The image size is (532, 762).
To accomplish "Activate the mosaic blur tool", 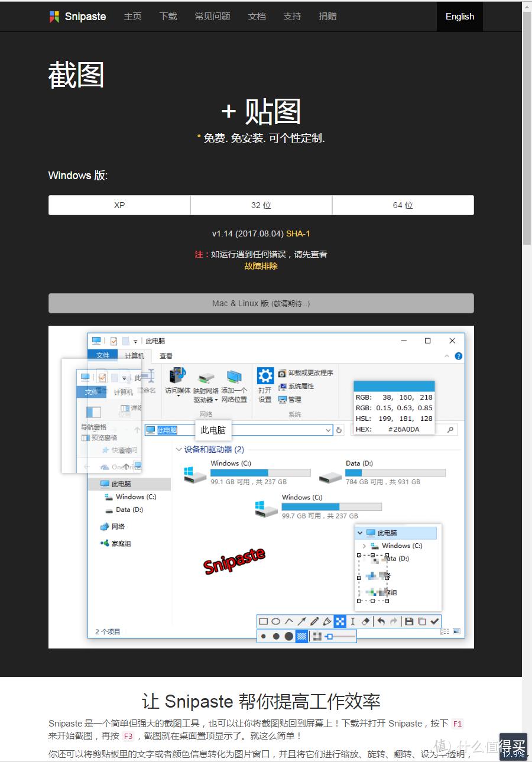I will pyautogui.click(x=340, y=621).
